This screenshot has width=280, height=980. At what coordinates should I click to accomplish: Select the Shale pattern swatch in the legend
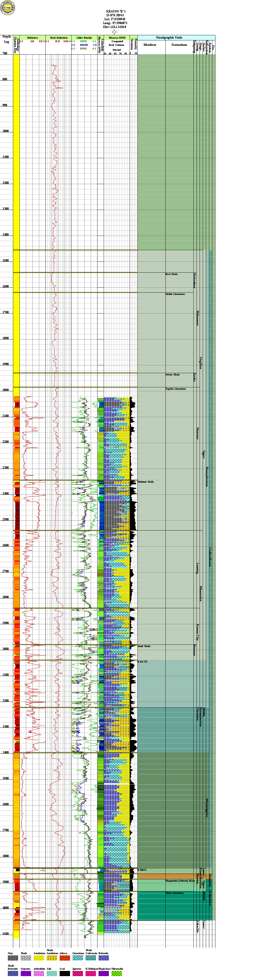tap(26, 958)
